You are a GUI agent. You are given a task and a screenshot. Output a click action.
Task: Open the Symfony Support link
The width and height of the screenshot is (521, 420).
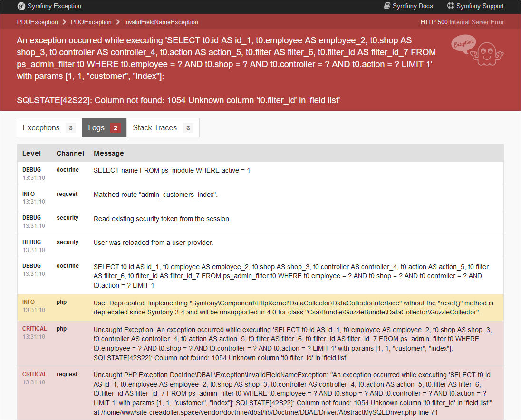pos(475,6)
